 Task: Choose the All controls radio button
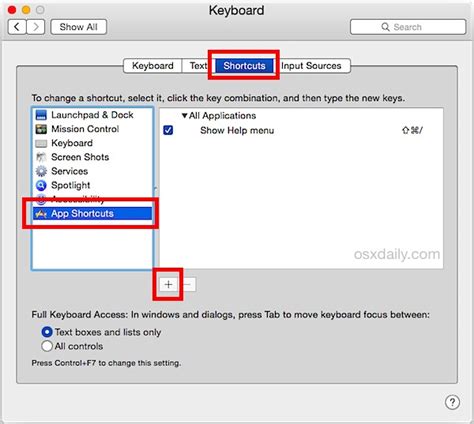(x=47, y=346)
